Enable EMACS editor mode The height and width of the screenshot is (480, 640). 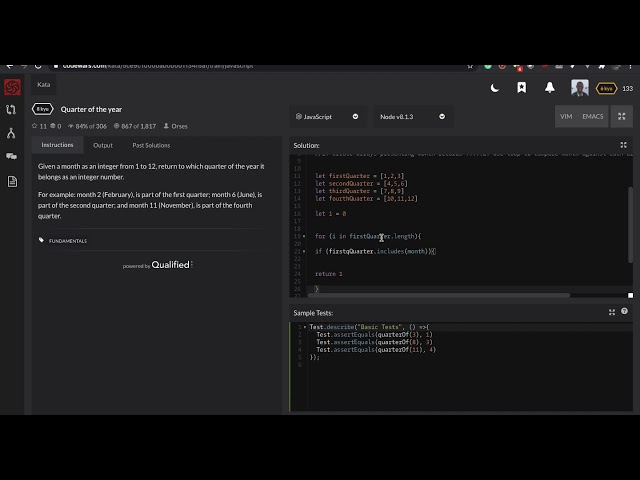click(593, 116)
